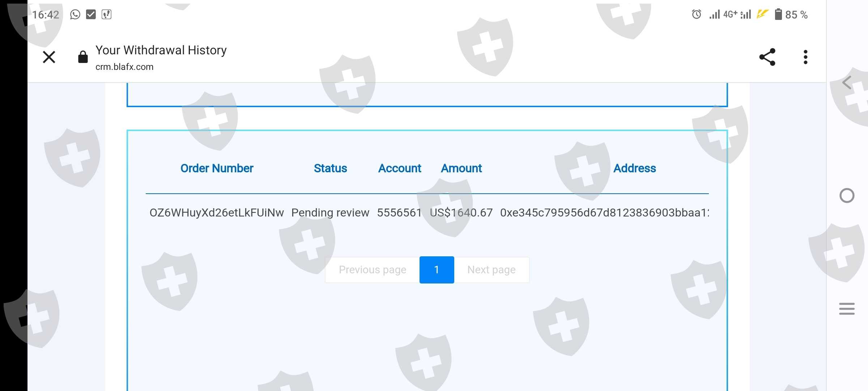
Task: Open the three-dot overflow menu
Action: click(805, 57)
